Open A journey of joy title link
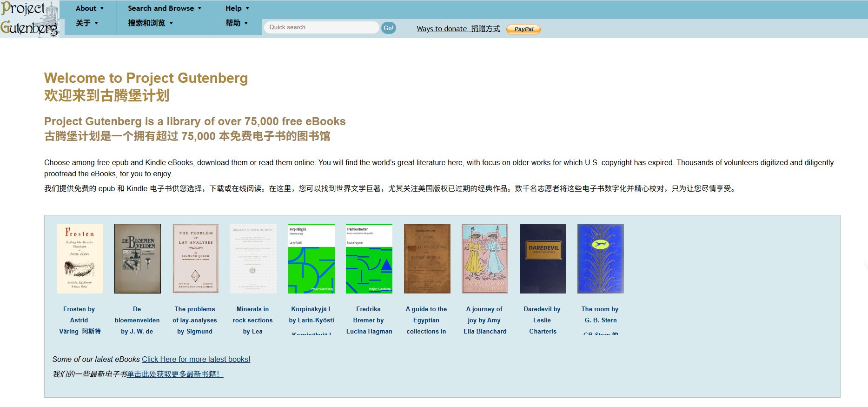 coord(485,320)
